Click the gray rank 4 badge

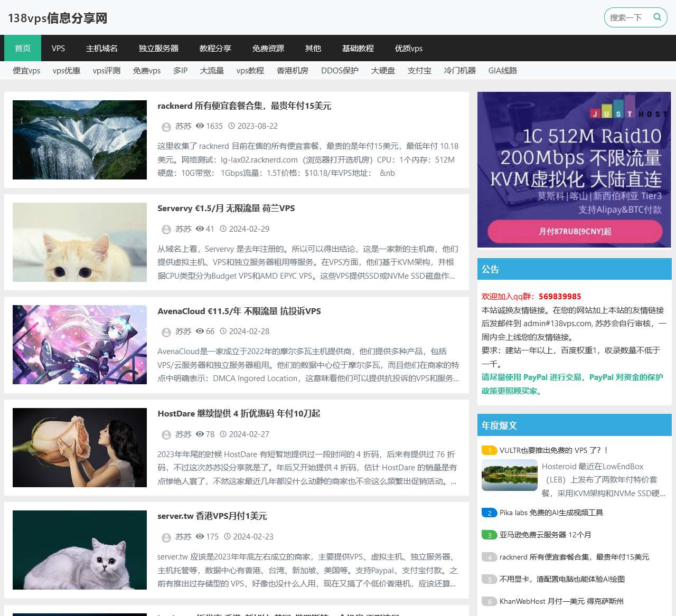click(489, 557)
